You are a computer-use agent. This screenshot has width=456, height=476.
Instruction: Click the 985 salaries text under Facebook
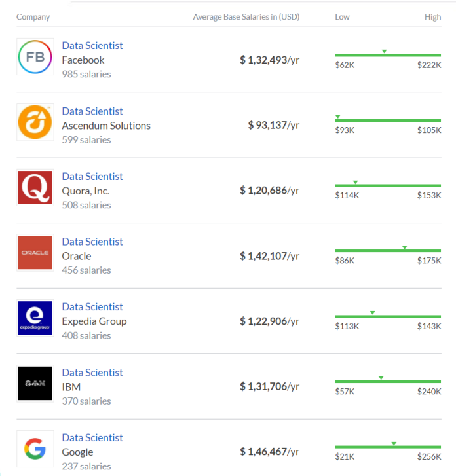(86, 74)
